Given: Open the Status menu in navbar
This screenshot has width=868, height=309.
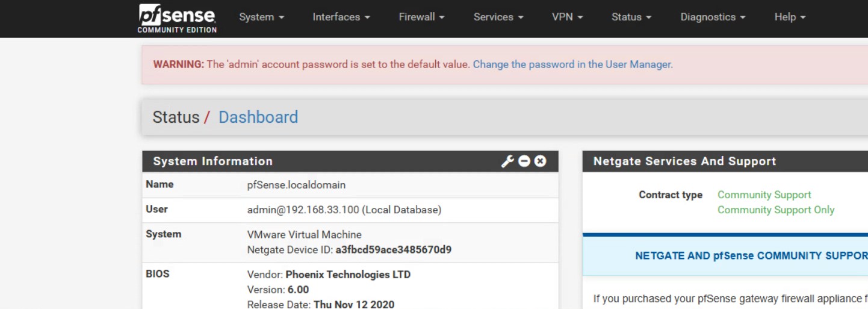Looking at the screenshot, I should pos(631,17).
